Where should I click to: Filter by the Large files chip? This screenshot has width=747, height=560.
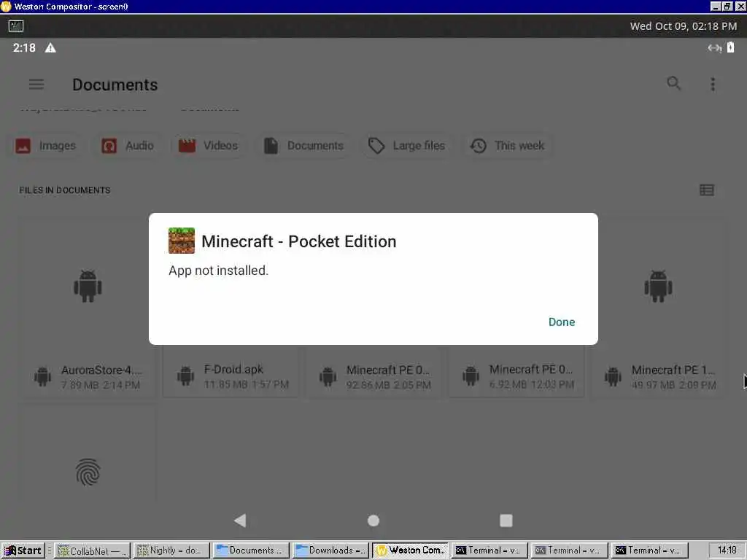(x=407, y=146)
